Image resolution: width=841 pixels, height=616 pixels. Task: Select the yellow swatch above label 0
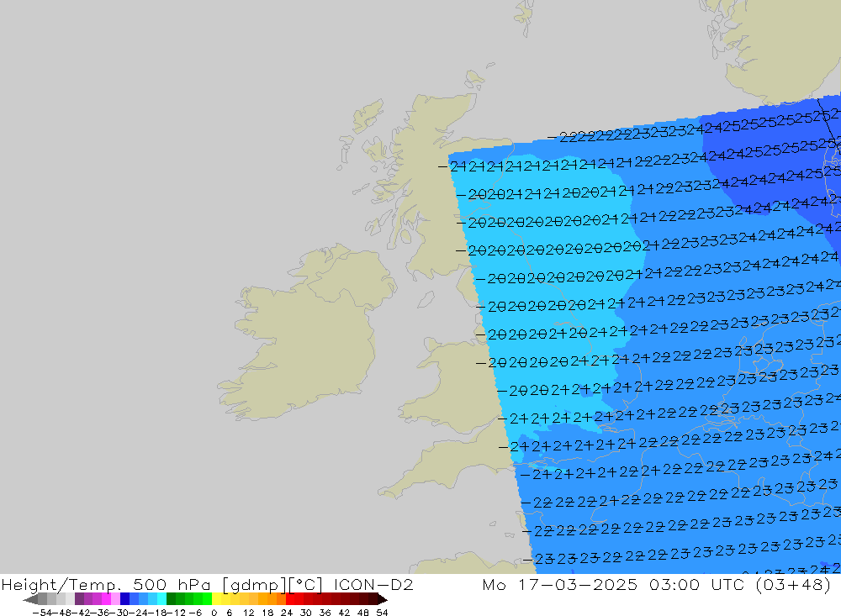coord(217,599)
